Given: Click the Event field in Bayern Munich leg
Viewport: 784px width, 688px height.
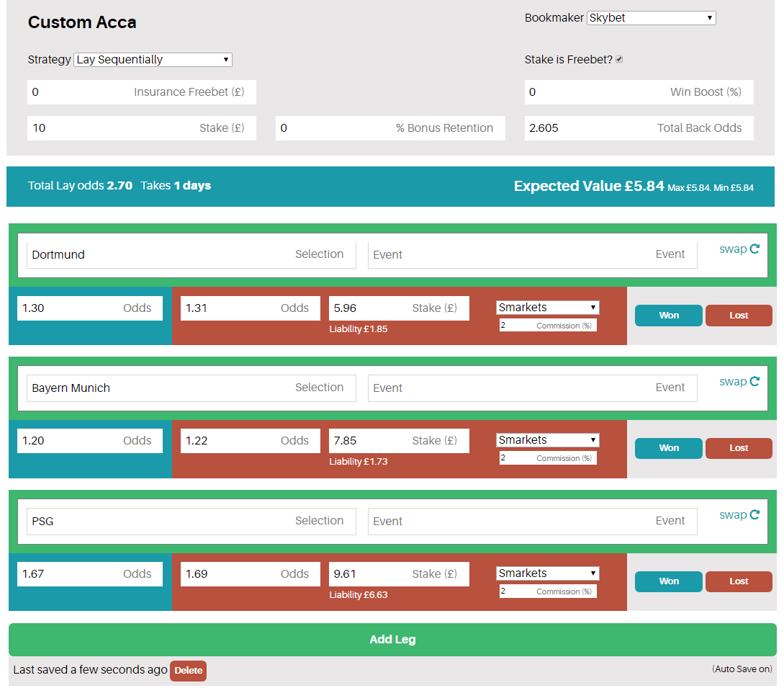Looking at the screenshot, I should click(533, 388).
